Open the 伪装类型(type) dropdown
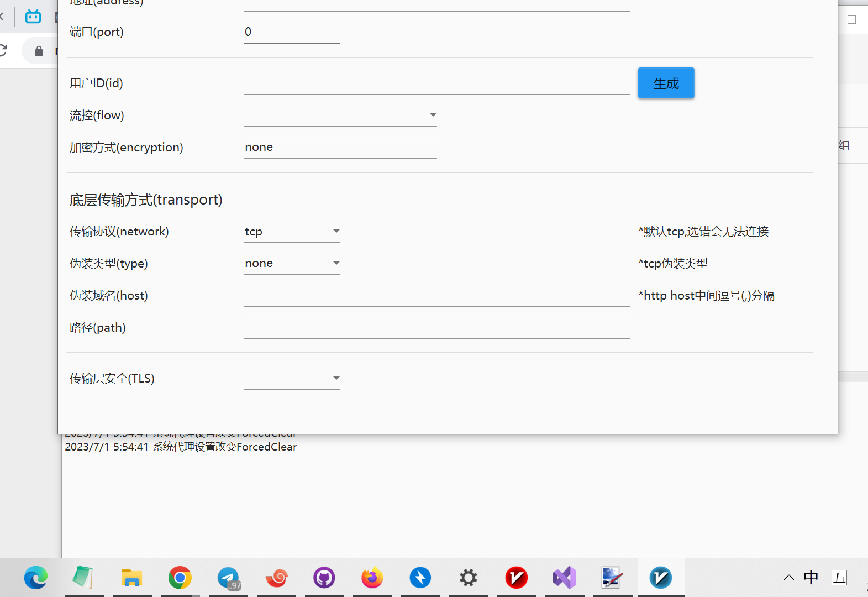 coord(292,263)
